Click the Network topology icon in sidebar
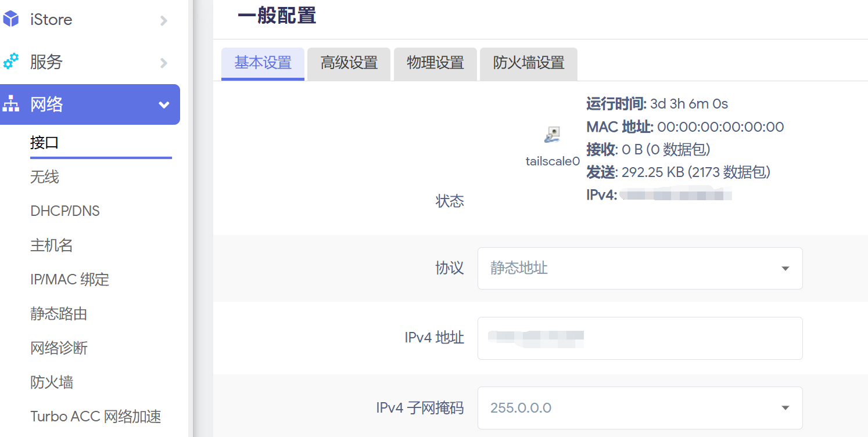 tap(10, 104)
